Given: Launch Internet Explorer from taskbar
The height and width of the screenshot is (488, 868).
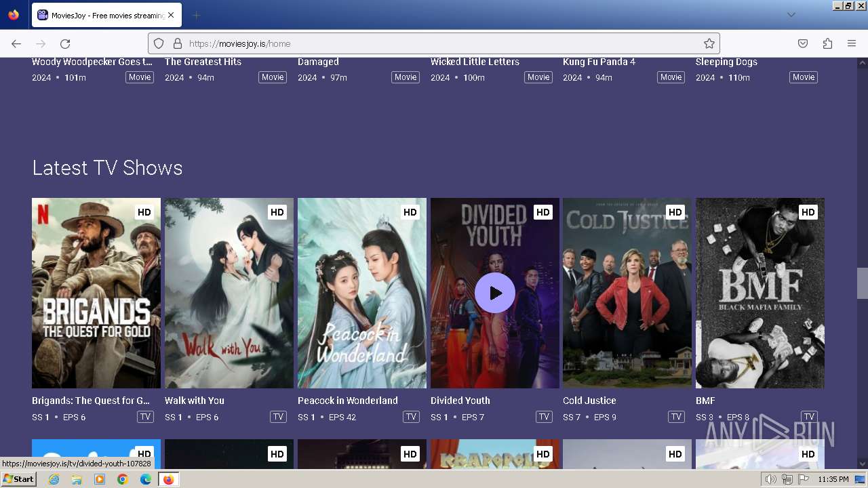Looking at the screenshot, I should (x=54, y=479).
